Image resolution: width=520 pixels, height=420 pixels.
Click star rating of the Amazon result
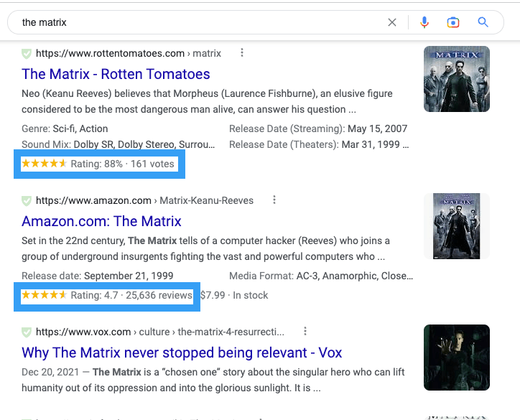(x=44, y=294)
